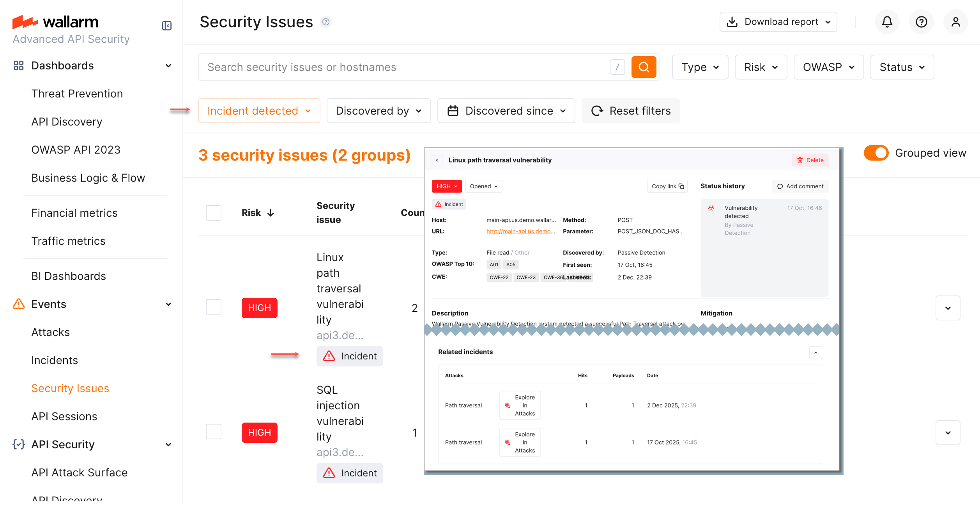
Task: Open the OWASP filter dropdown
Action: tap(829, 67)
